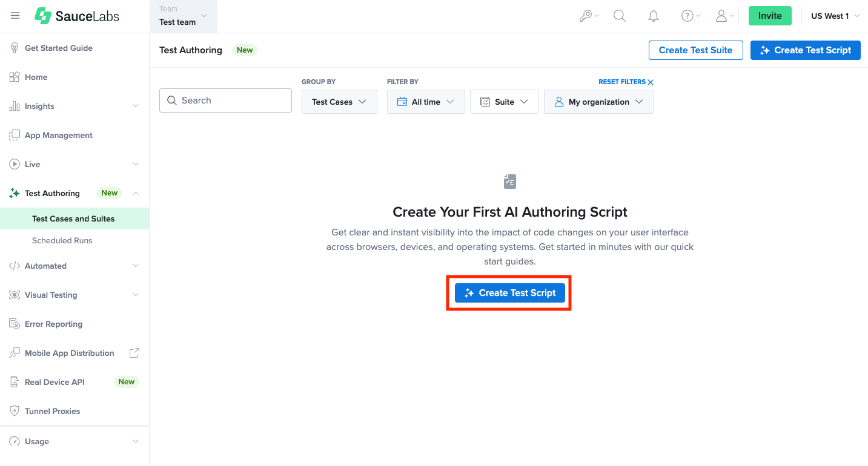Open the user account icon menu
Screen dimensions: 868x466
click(724, 16)
